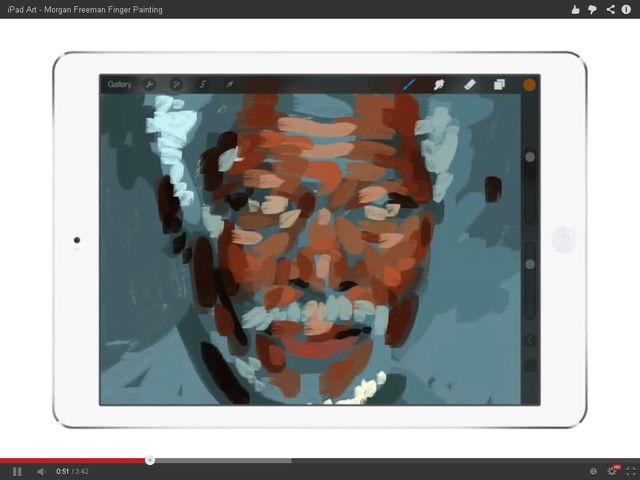Viewport: 640px width, 480px height.
Task: Click the buffered portion of progress bar
Action: 223,460
